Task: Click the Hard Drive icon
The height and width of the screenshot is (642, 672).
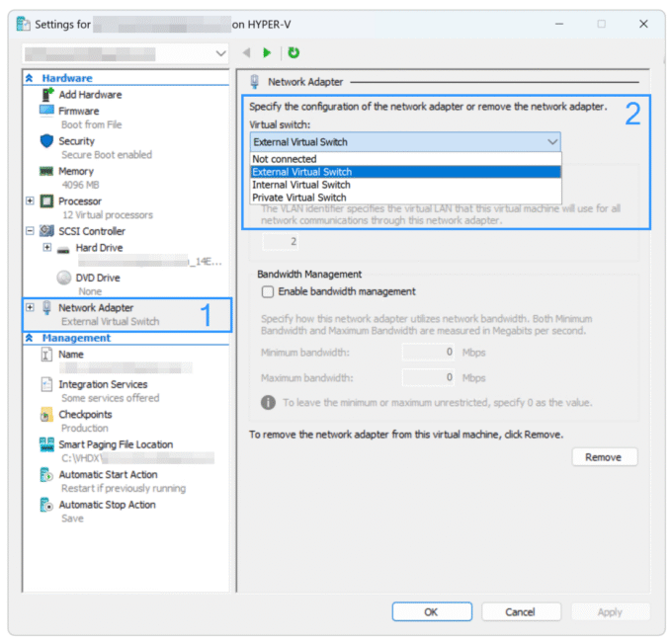Action: pyautogui.click(x=63, y=249)
